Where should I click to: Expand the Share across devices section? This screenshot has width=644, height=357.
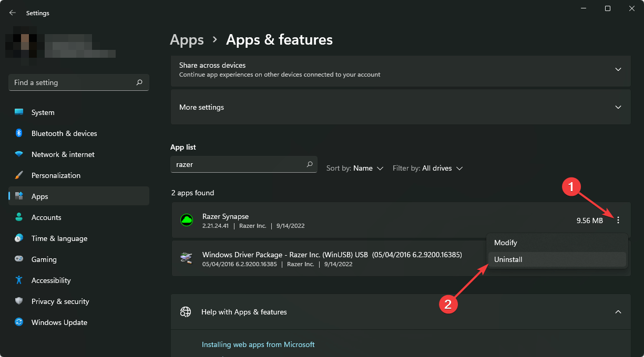click(x=618, y=69)
